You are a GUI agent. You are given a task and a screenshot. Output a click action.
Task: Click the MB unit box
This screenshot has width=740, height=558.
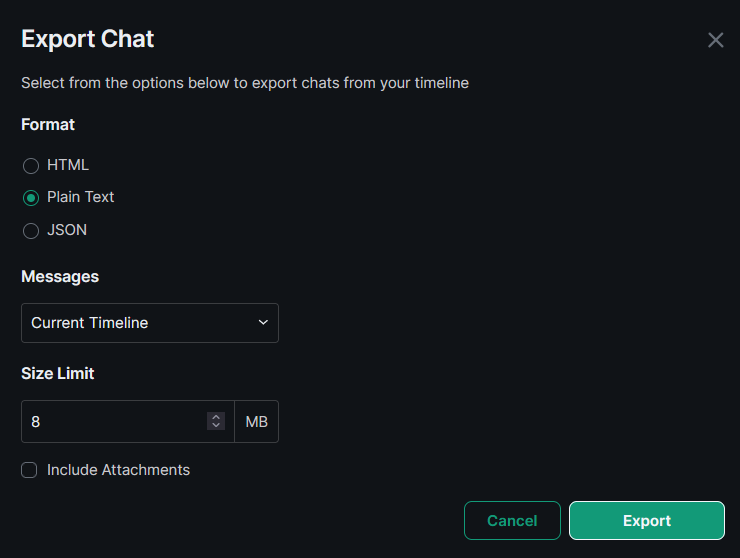257,422
